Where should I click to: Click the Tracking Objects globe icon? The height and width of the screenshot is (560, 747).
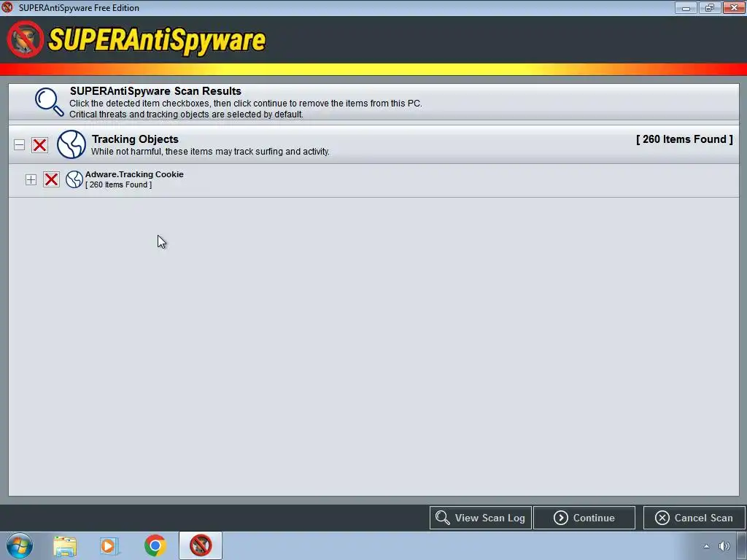pyautogui.click(x=71, y=144)
